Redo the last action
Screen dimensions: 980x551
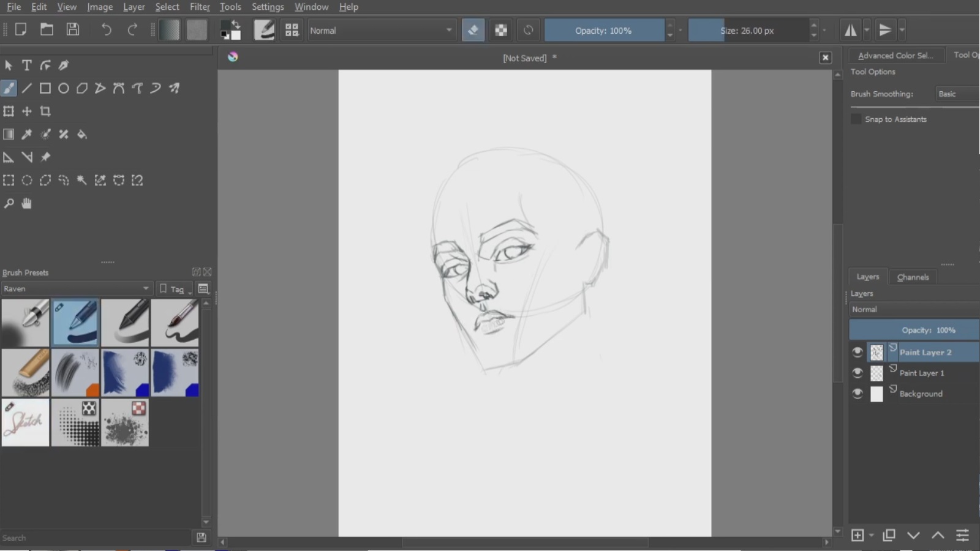coord(132,29)
